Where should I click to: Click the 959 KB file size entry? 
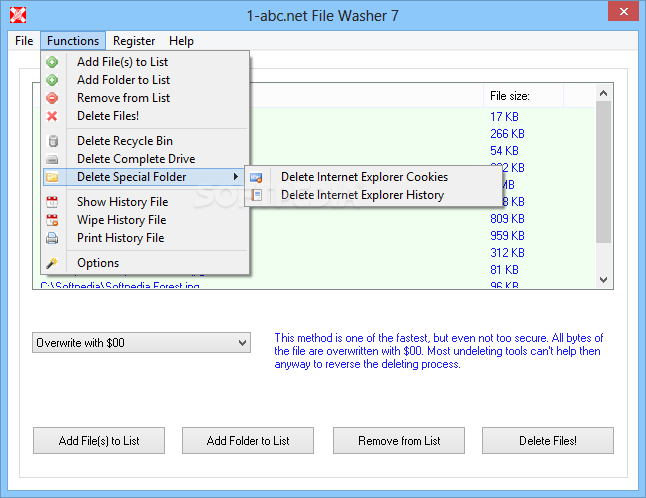[507, 236]
